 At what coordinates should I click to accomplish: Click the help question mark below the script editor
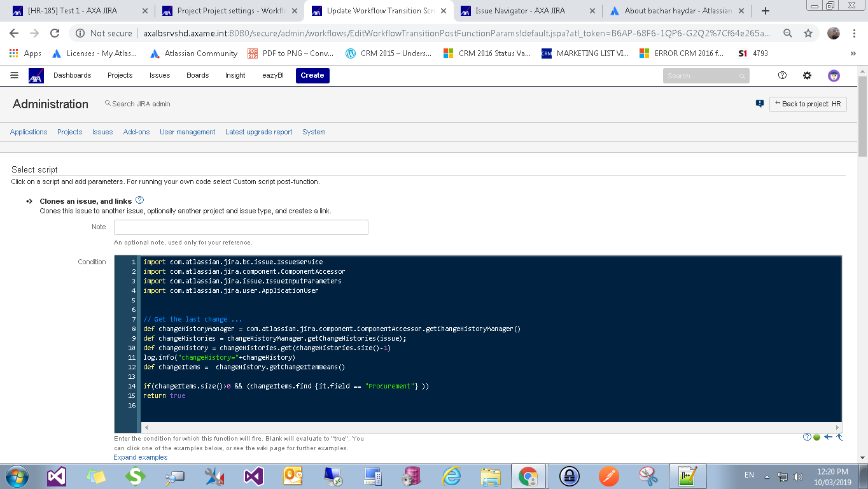(x=807, y=437)
